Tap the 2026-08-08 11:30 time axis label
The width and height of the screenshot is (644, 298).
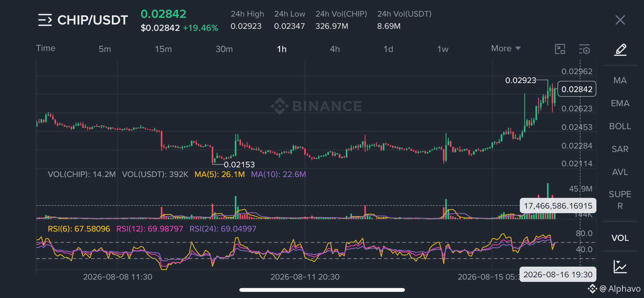[x=118, y=277]
